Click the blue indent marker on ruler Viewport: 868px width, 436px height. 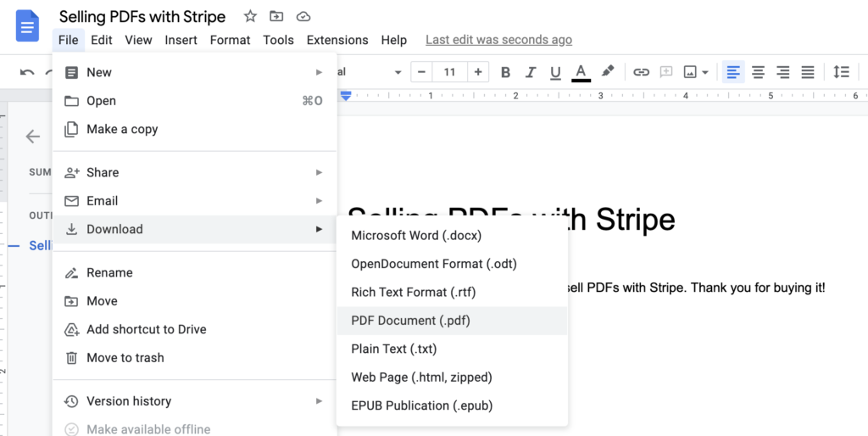346,97
